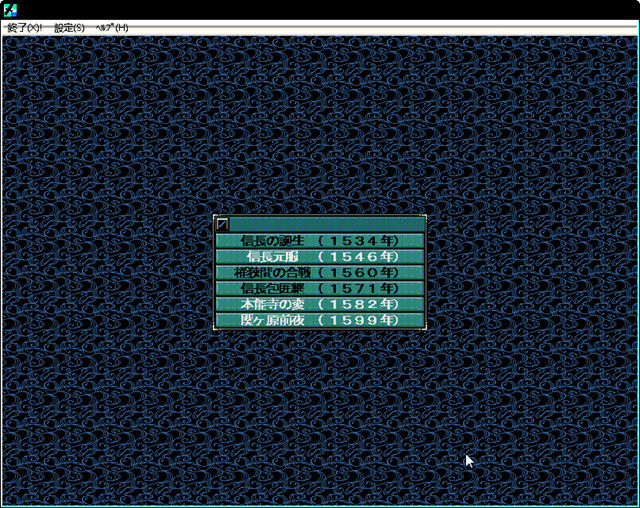The image size is (640, 508).
Task: Click the (1582年) year label
Action: pos(358,304)
